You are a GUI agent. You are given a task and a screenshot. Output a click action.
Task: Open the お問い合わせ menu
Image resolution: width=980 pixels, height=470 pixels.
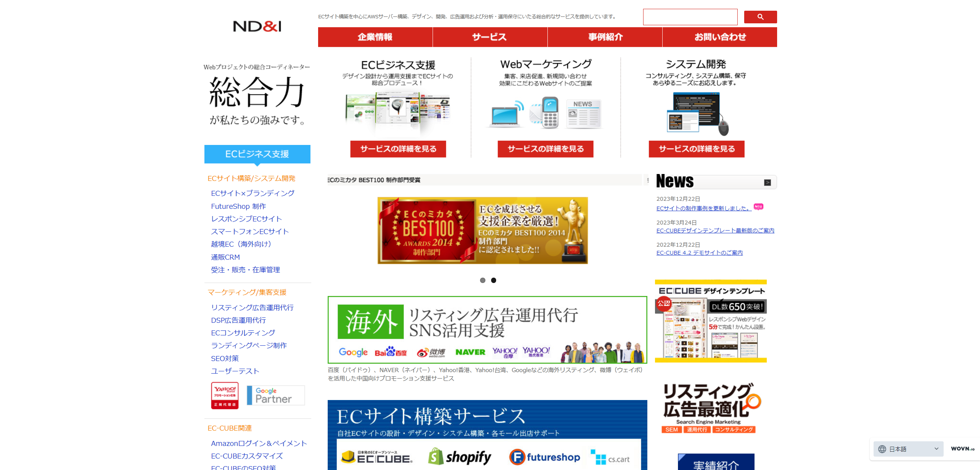coord(720,37)
